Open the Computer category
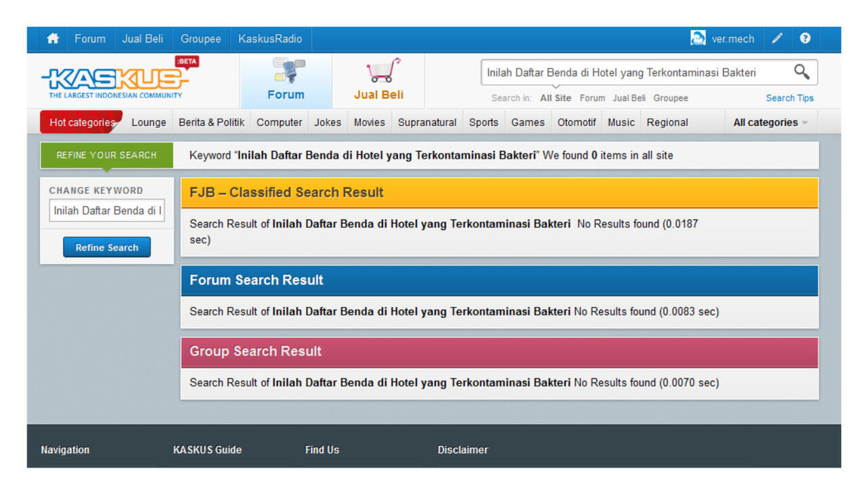Image resolution: width=868 pixels, height=495 pixels. (x=279, y=123)
